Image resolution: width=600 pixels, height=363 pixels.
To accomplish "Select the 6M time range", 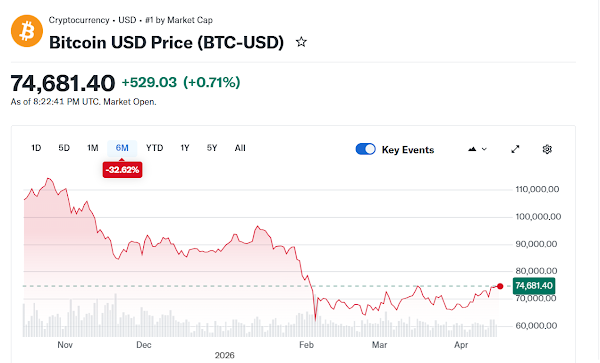I will [122, 148].
